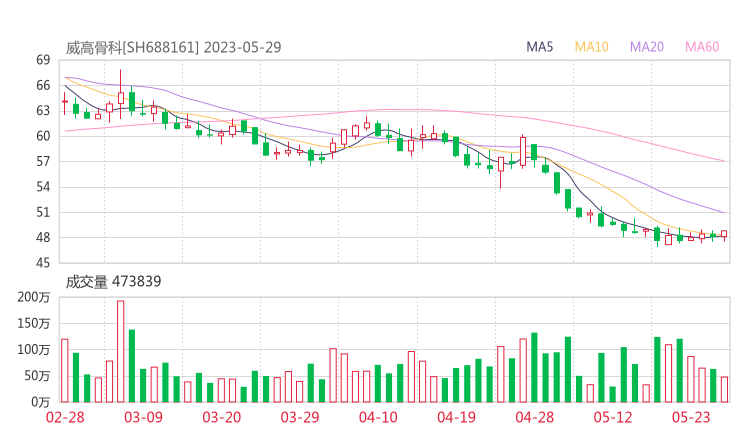Click the MA20 legend label
740x440 pixels.
647,47
